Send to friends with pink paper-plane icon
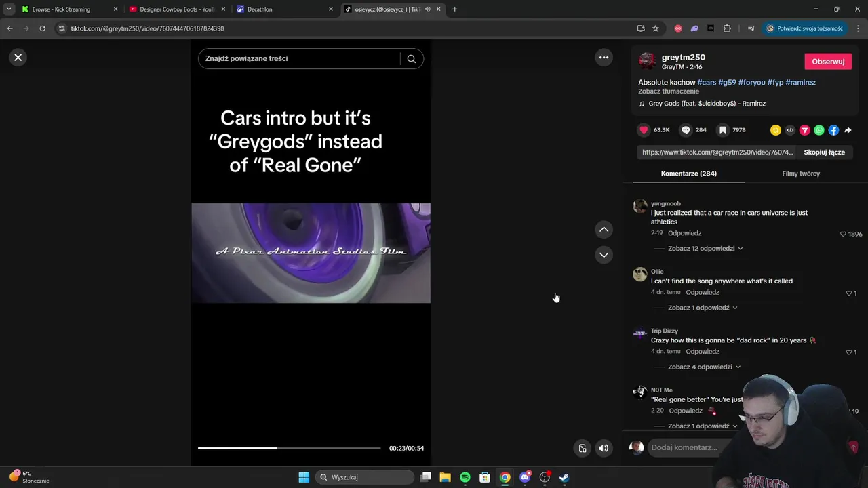Screen dimensions: 868x488 [x=805, y=130]
